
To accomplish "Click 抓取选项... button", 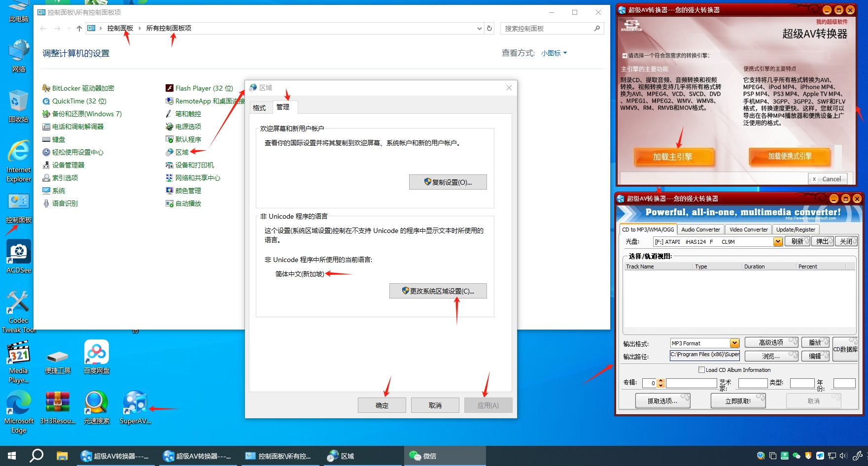I will (x=663, y=401).
